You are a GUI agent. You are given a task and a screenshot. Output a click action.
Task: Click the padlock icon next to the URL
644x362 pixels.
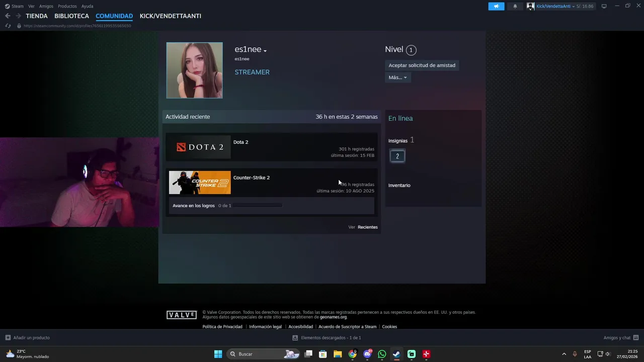click(19, 26)
